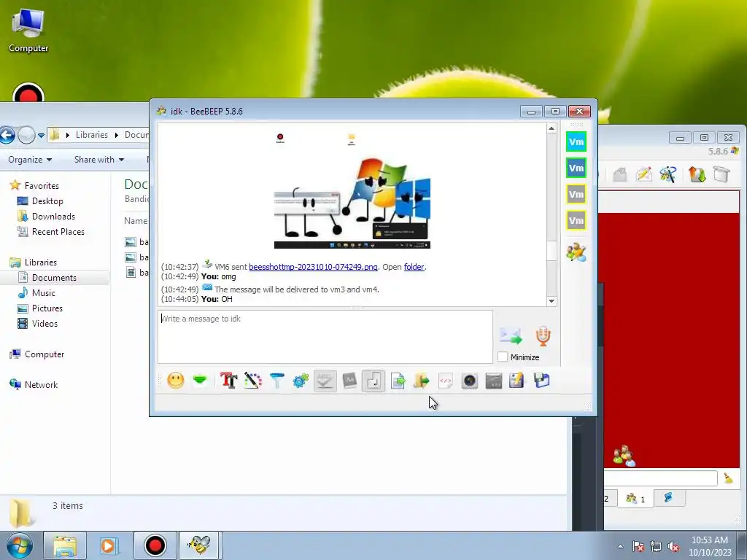Open the 'folder' link in chat

click(x=414, y=267)
